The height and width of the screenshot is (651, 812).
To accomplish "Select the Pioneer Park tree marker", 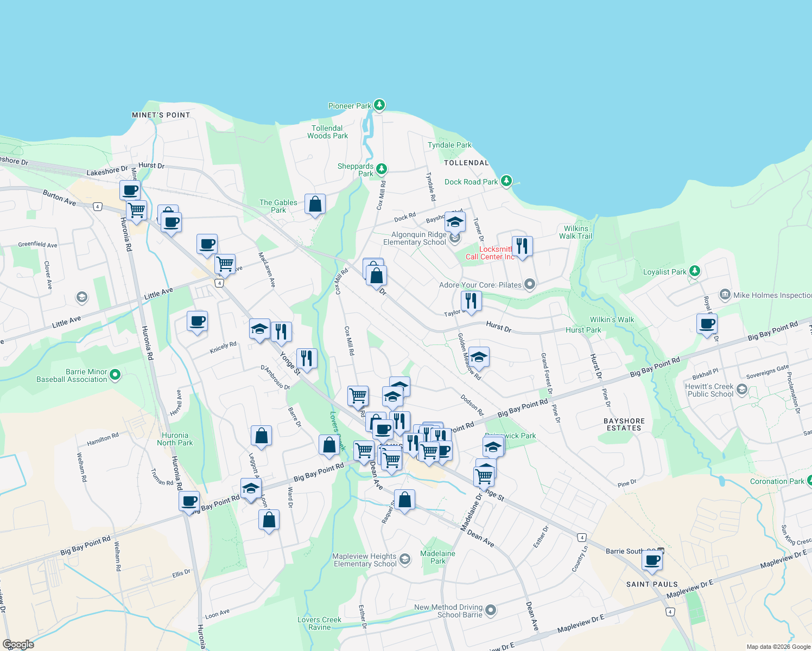I will (x=378, y=105).
